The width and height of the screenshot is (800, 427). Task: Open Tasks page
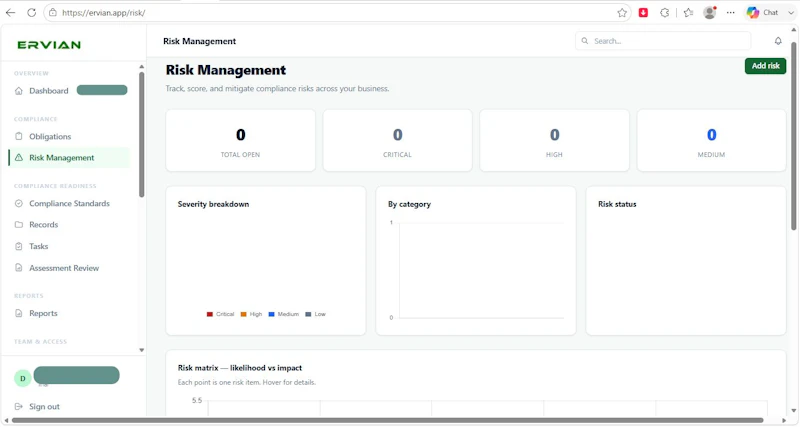pos(38,246)
